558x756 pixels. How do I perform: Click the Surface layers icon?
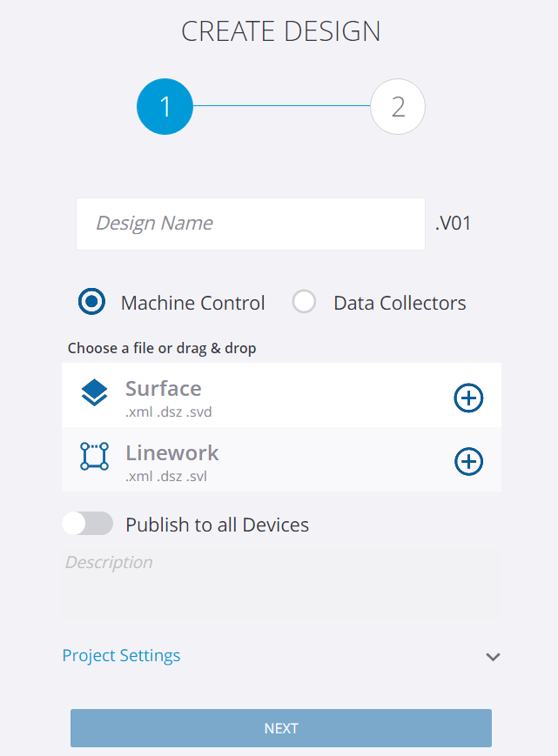point(94,392)
